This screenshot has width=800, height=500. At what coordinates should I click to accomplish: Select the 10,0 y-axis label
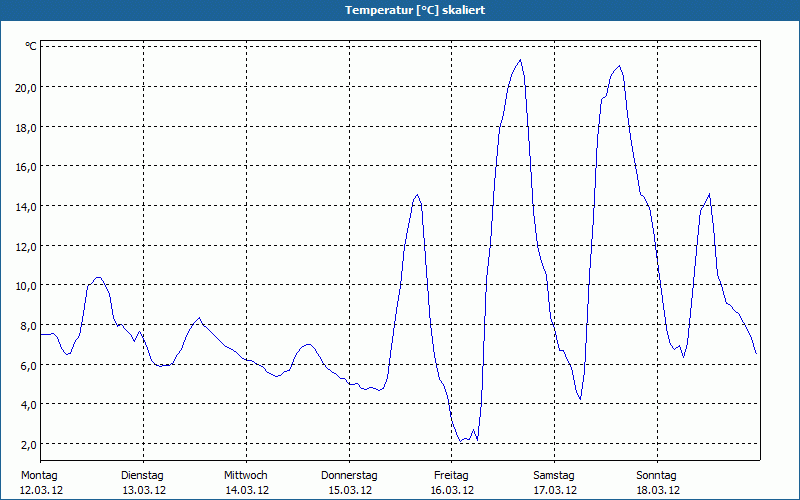coord(26,286)
